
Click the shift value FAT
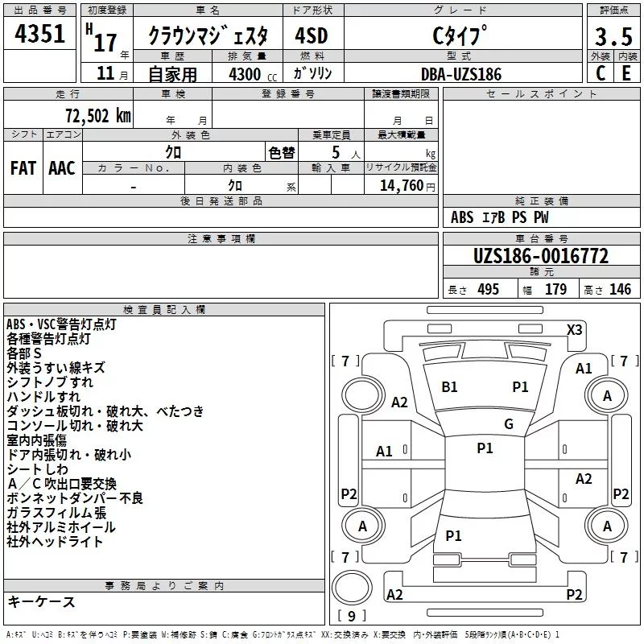tap(23, 168)
